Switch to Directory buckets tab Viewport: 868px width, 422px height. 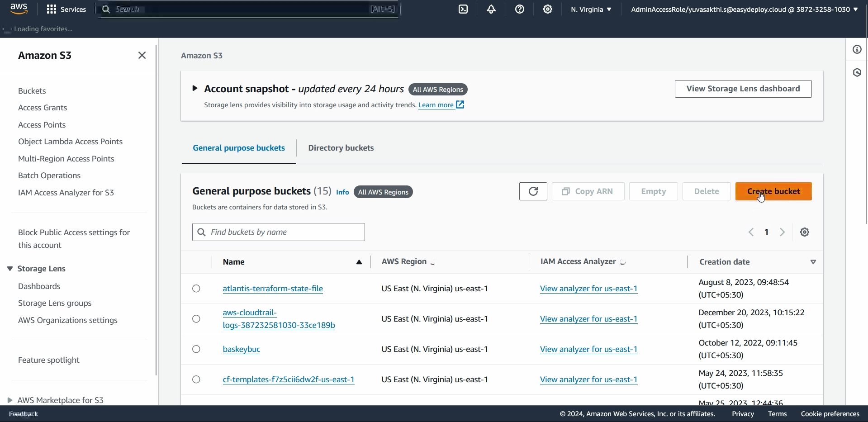tap(341, 148)
